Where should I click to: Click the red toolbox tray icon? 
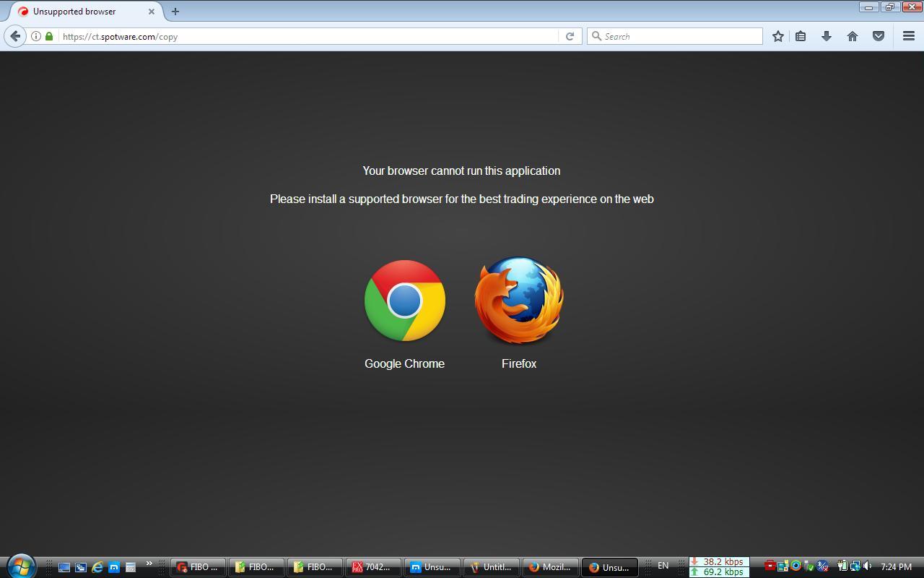pos(770,566)
